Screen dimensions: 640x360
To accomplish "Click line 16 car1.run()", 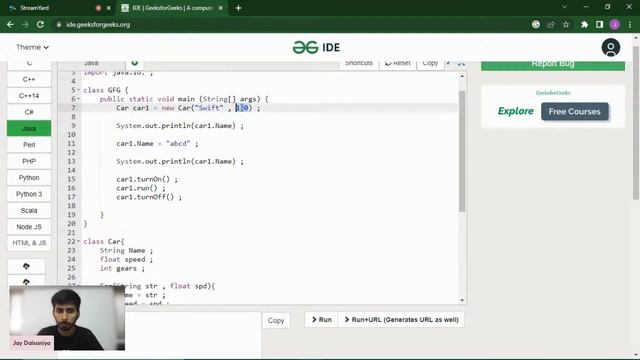I will [x=141, y=188].
